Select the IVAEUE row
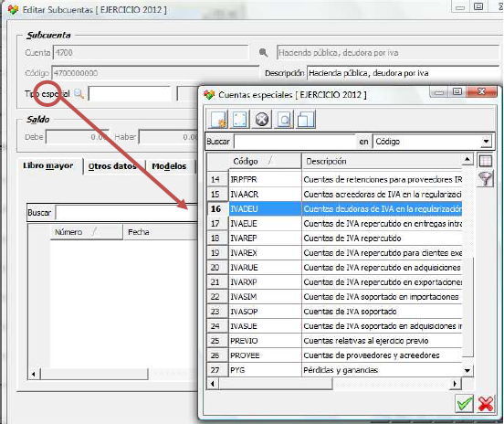Viewport: 504px width, 424px height. point(334,223)
